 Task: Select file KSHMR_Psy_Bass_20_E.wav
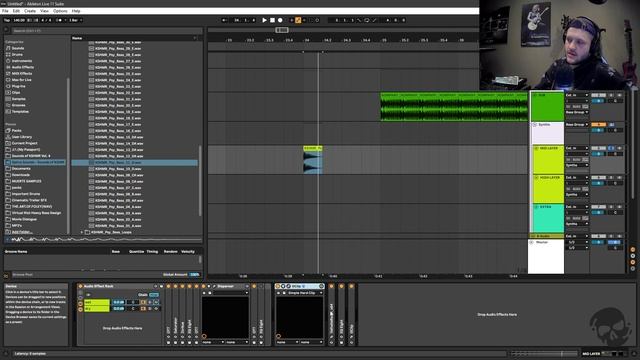coord(118,105)
